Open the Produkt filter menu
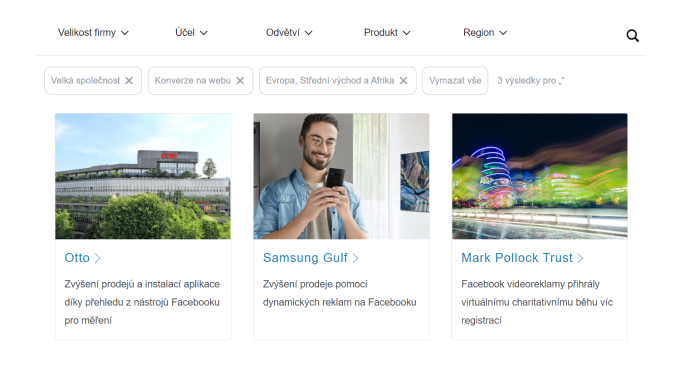The width and height of the screenshot is (700, 381). coord(387,33)
